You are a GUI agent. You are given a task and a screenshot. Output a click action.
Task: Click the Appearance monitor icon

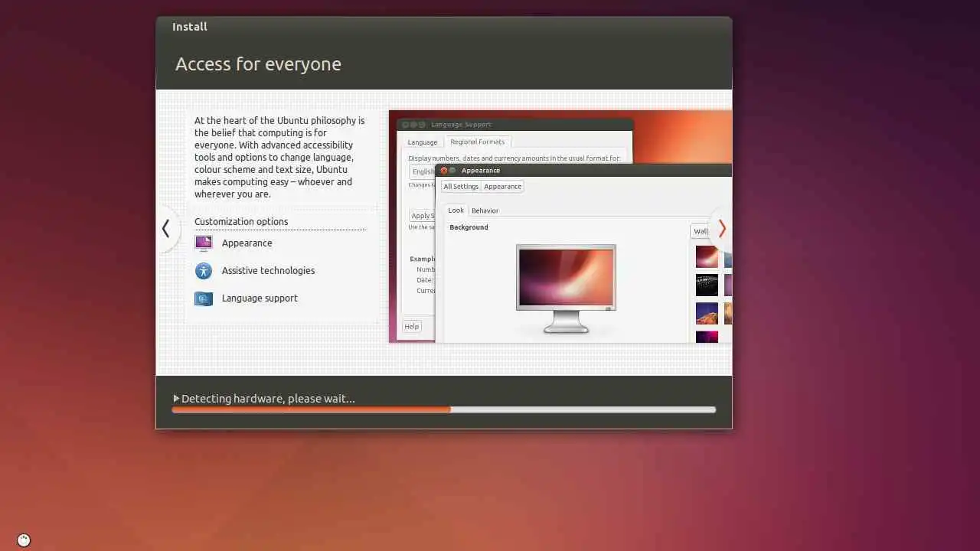(204, 243)
